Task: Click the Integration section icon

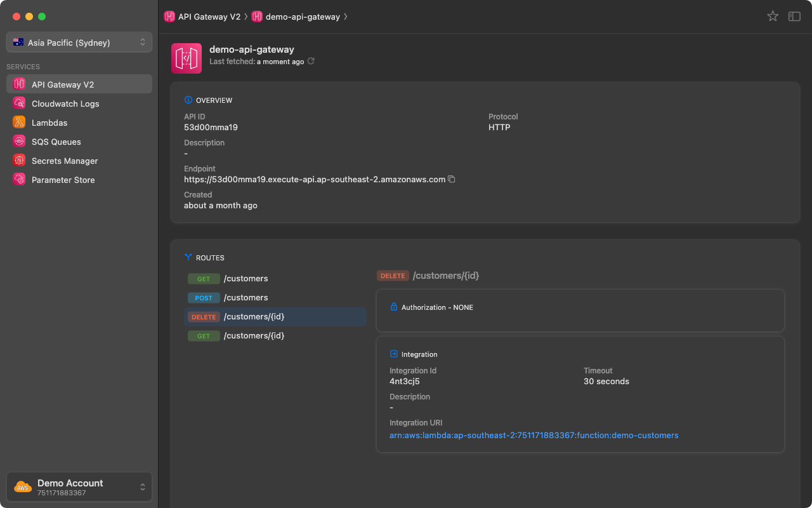Action: point(393,354)
